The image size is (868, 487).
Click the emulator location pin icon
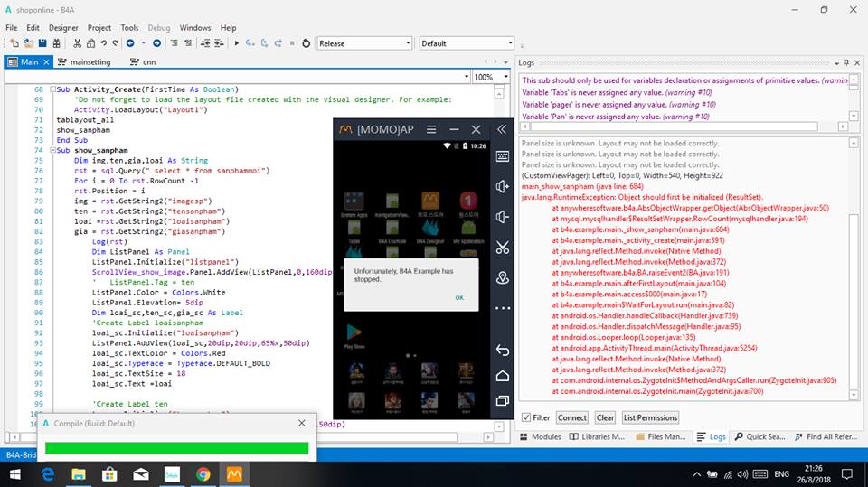(503, 278)
